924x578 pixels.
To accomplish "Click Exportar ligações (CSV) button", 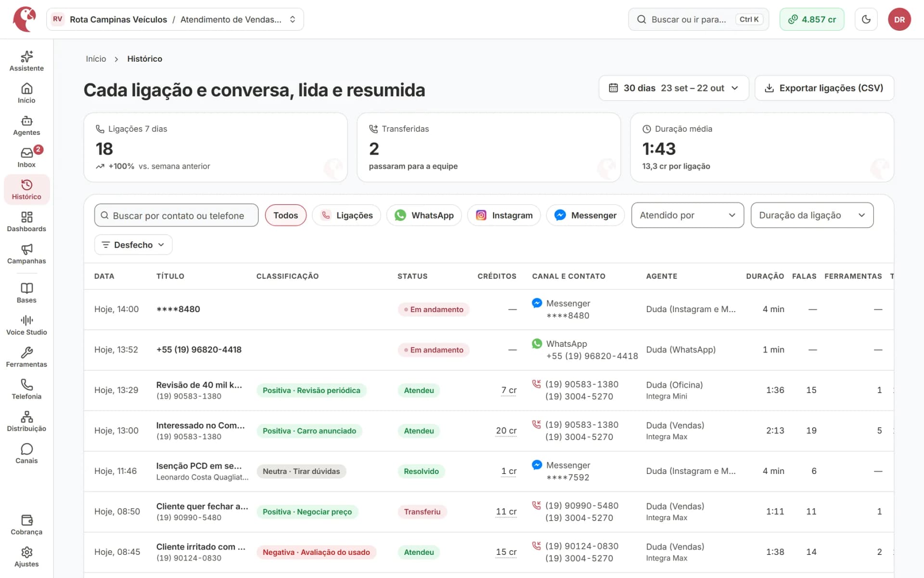I will pos(824,88).
